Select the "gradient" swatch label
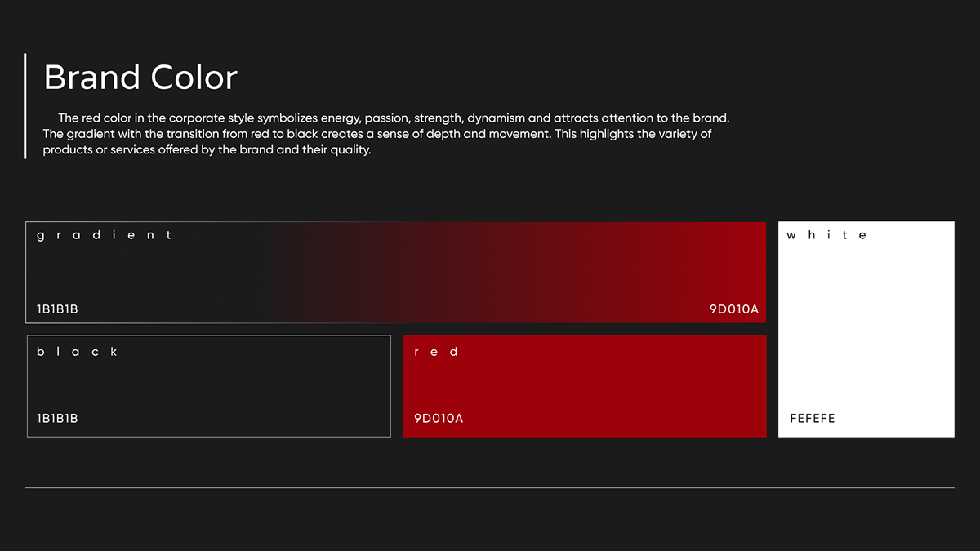This screenshot has width=980, height=551. [x=105, y=235]
